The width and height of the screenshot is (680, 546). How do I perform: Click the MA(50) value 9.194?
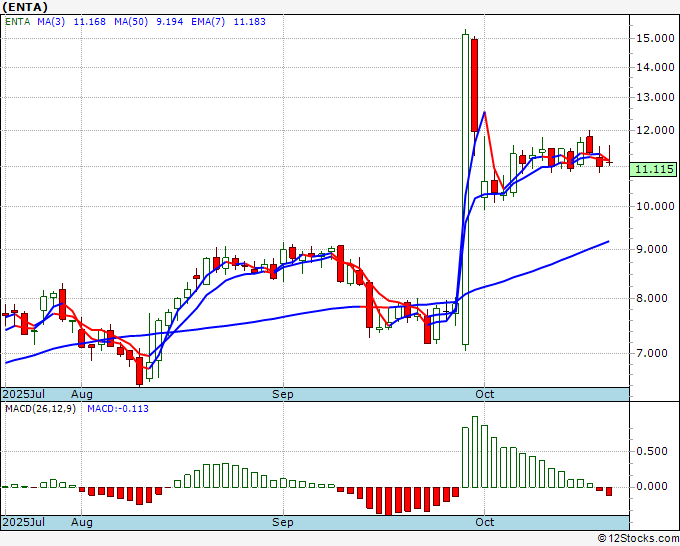point(170,22)
